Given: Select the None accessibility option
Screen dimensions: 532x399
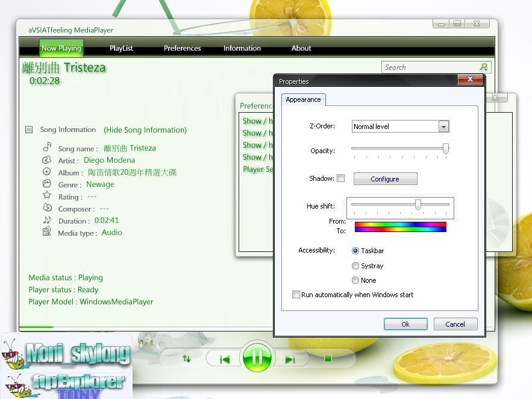Looking at the screenshot, I should 355,280.
